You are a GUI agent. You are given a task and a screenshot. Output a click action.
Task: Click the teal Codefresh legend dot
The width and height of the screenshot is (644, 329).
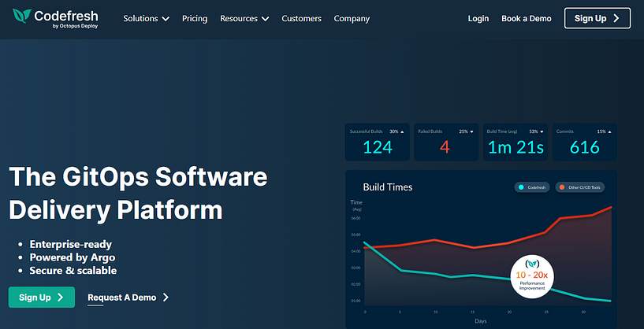[x=521, y=187]
